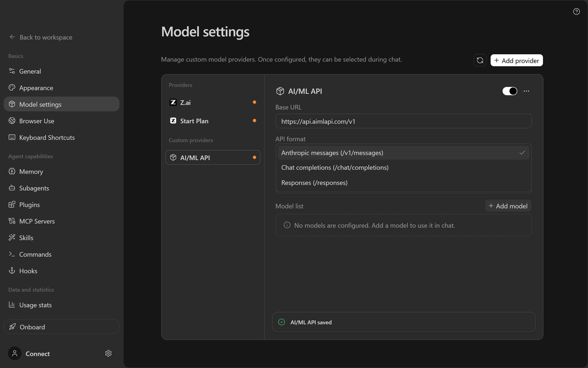This screenshot has width=588, height=368.
Task: Click the Appearance palette icon
Action: click(x=12, y=88)
